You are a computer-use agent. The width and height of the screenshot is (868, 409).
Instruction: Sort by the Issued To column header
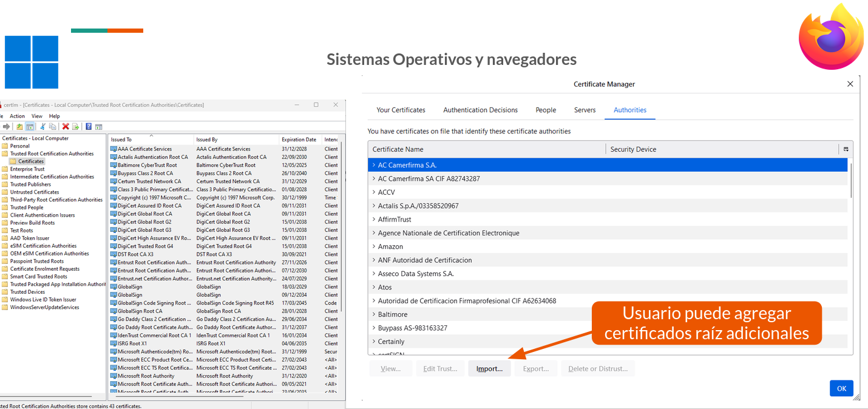[x=151, y=140]
